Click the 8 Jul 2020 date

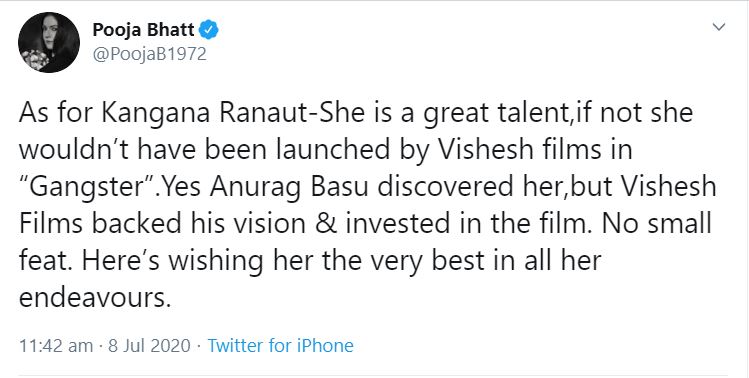[x=150, y=346]
